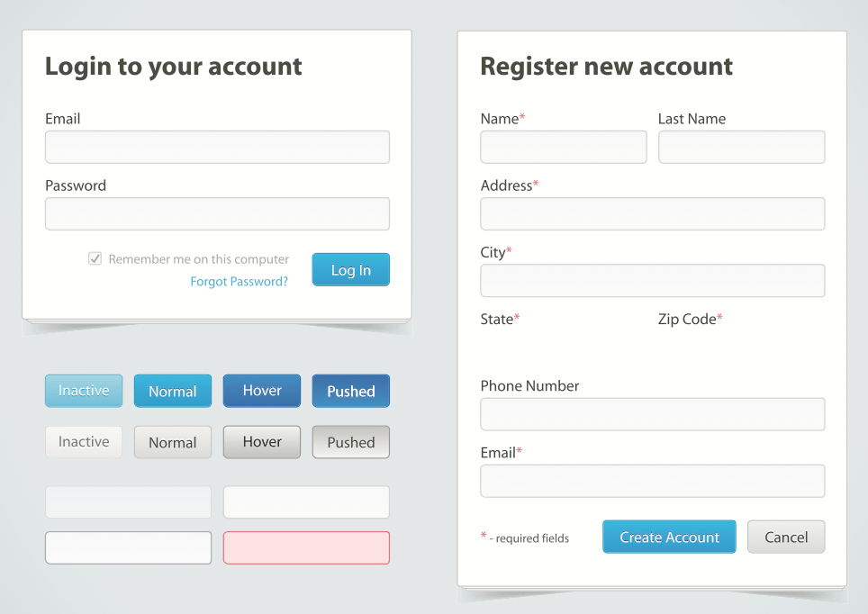Click the Name field in registration
This screenshot has height=614, width=868.
tap(563, 147)
